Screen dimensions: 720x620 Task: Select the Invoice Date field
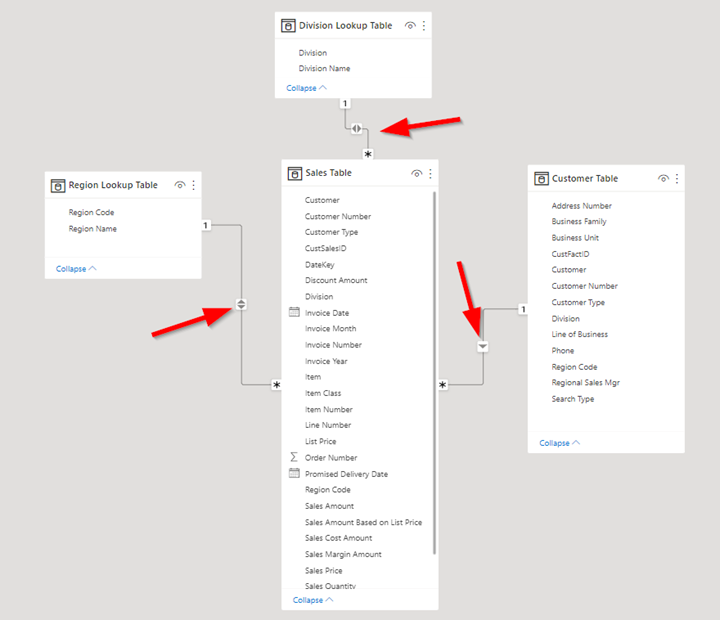(327, 313)
